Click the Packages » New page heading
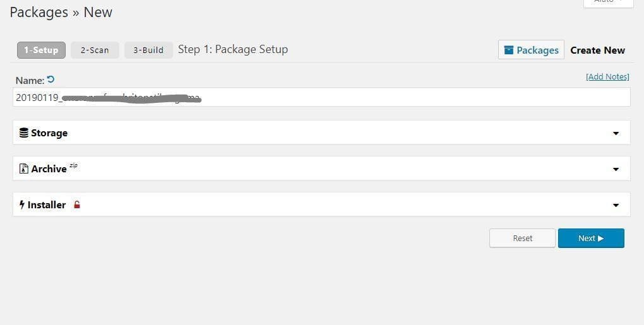644x325 pixels. coord(61,12)
